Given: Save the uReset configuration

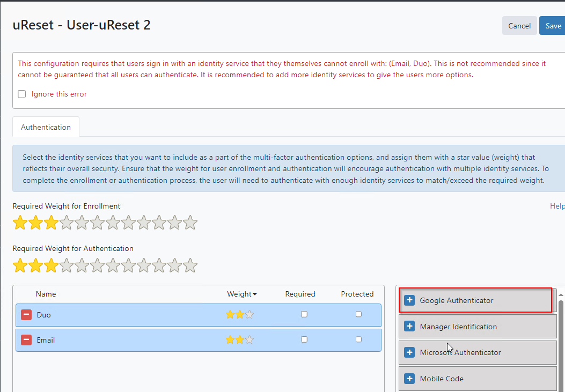Looking at the screenshot, I should pyautogui.click(x=553, y=26).
